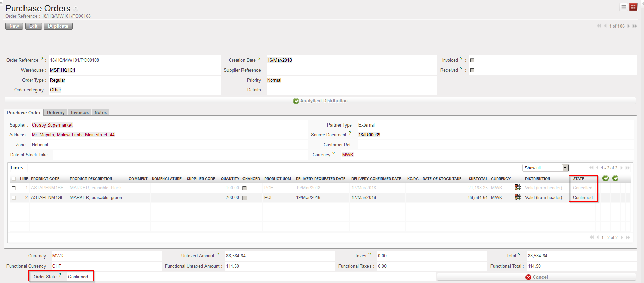Open distribution icon for ASTAPENM1GE line

518,197
